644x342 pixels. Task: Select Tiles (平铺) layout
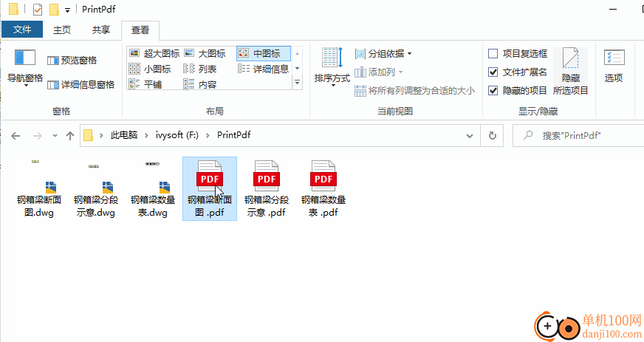pyautogui.click(x=145, y=84)
